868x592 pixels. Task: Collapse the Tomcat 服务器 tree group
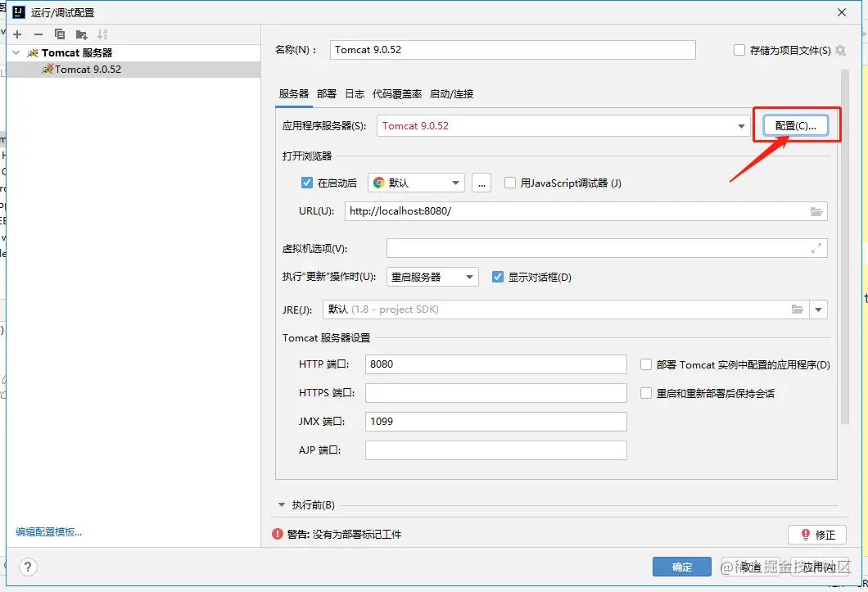click(x=16, y=52)
